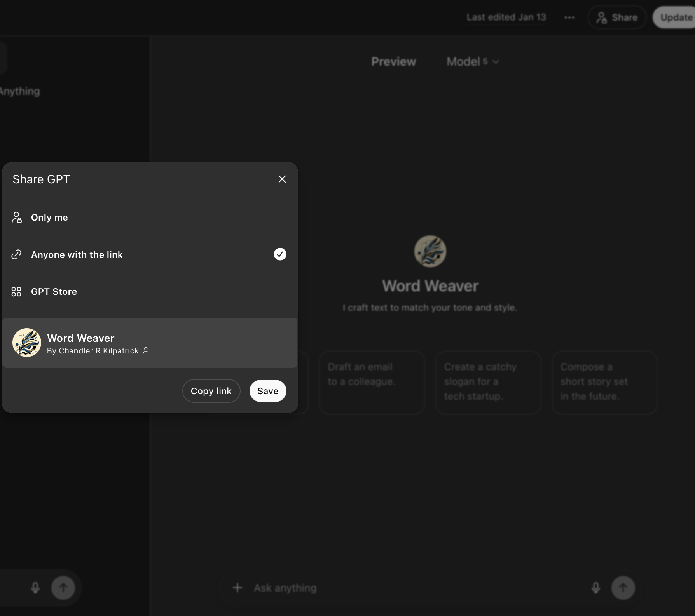Select the Only me share icon
Image resolution: width=695 pixels, height=616 pixels.
[x=16, y=218]
